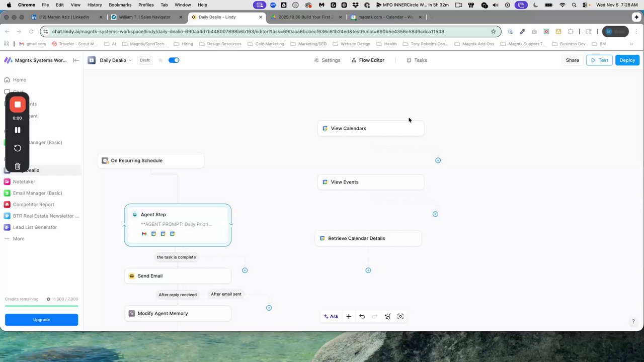The width and height of the screenshot is (644, 362).
Task: Click the Share button
Action: point(573,60)
